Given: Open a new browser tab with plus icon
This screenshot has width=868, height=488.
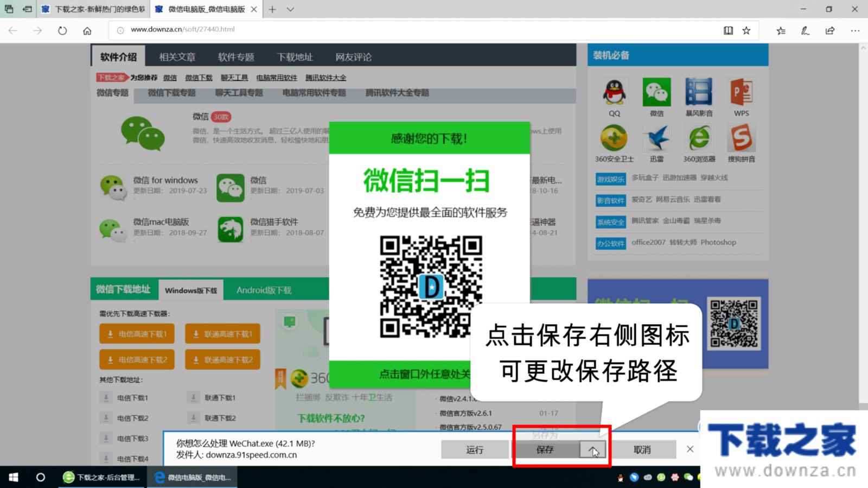Looking at the screenshot, I should point(272,9).
